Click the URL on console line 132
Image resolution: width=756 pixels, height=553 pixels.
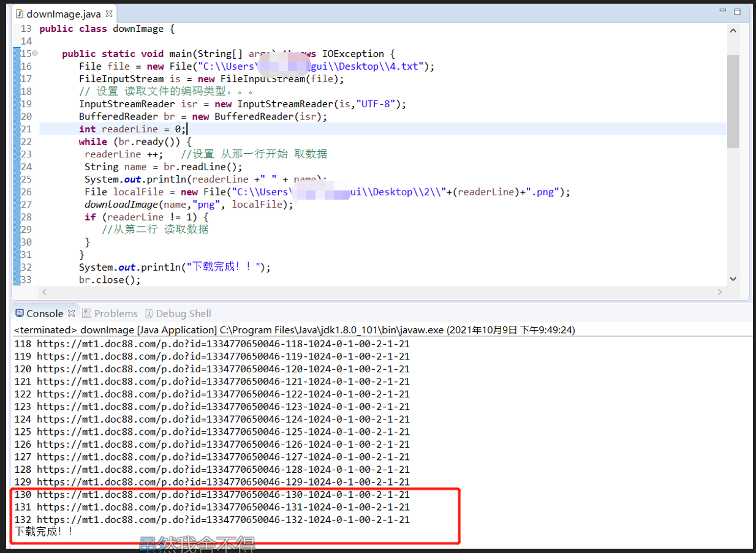pyautogui.click(x=223, y=520)
